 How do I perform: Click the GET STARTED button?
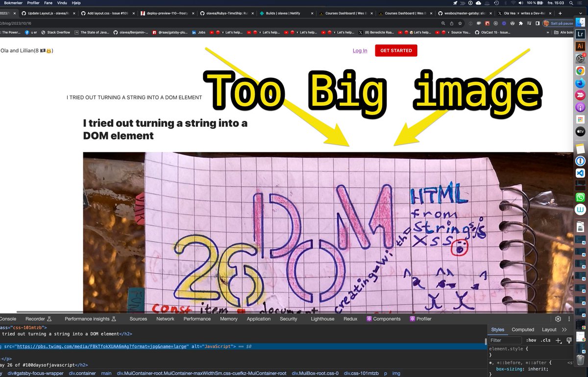396,50
